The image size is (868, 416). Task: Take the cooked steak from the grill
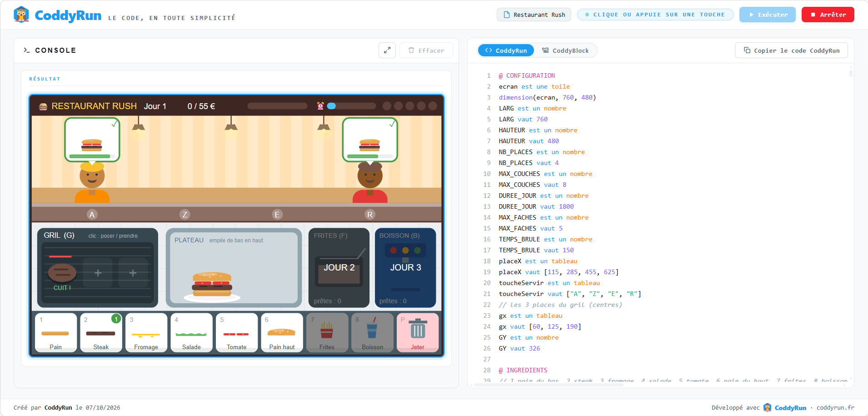tap(62, 273)
